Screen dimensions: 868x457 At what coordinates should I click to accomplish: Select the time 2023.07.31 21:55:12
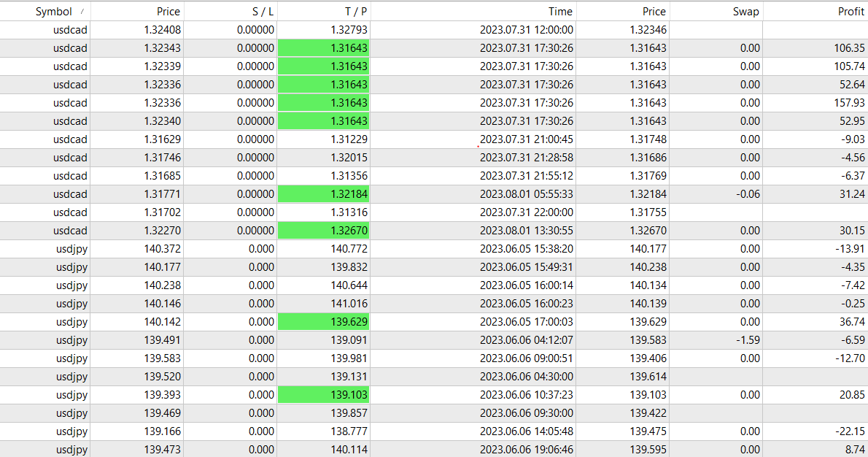[527, 176]
